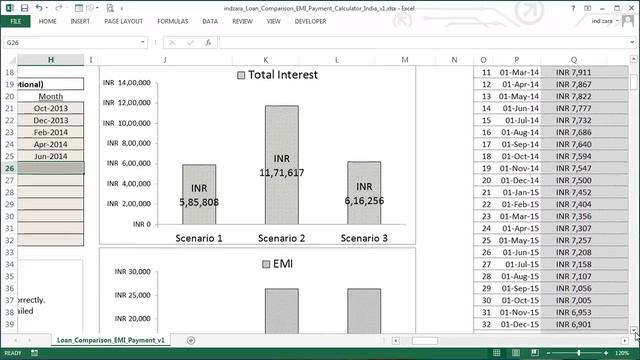Select the Loan_Comparison_EMI_Payment_v1 sheet tab
The height and width of the screenshot is (360, 640).
(x=111, y=340)
